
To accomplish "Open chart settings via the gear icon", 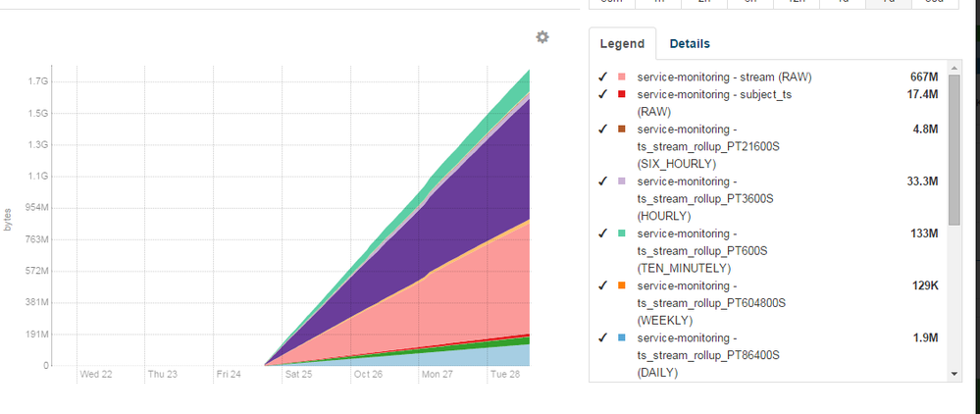I will 542,37.
